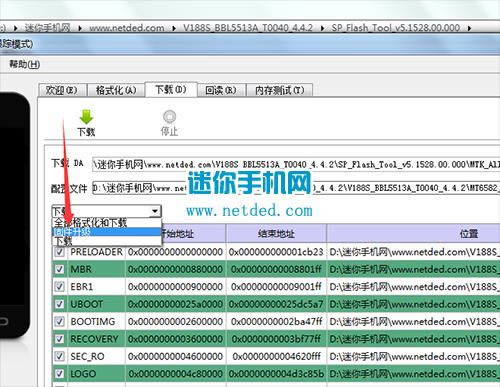Click MBR start address 0x0000000000880000
Viewport: 500px width, 387px height.
click(x=175, y=269)
